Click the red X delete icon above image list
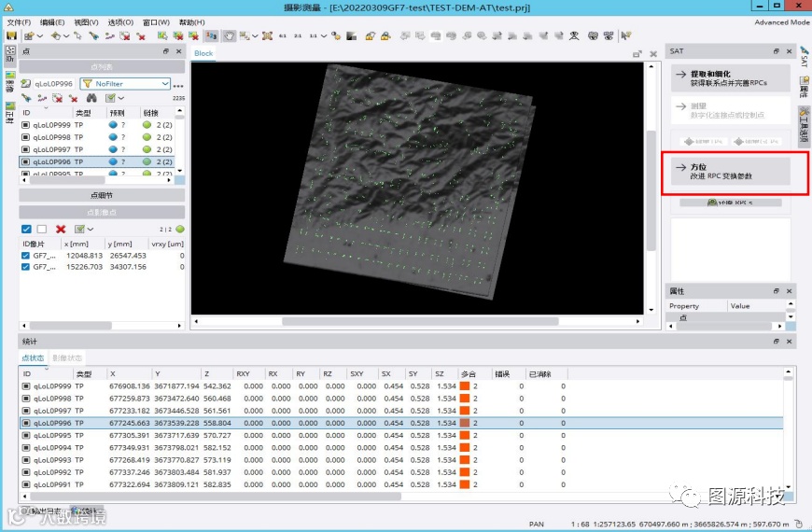 tap(61, 229)
